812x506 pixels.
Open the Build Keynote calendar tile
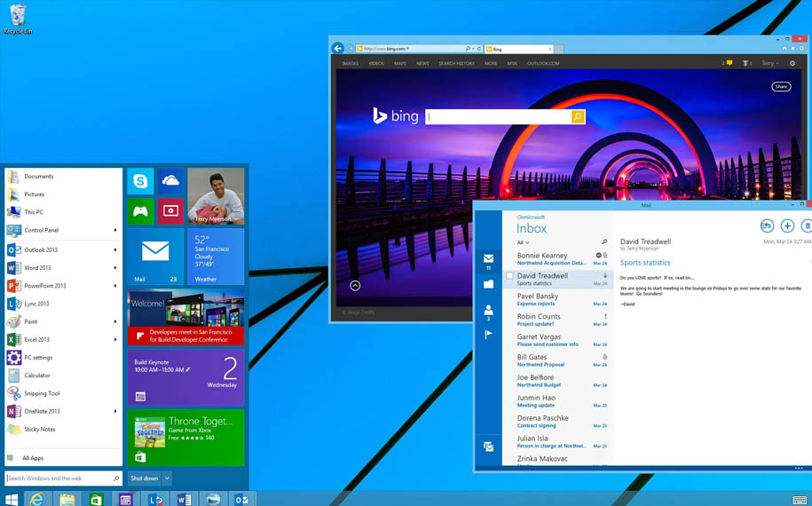pos(185,377)
